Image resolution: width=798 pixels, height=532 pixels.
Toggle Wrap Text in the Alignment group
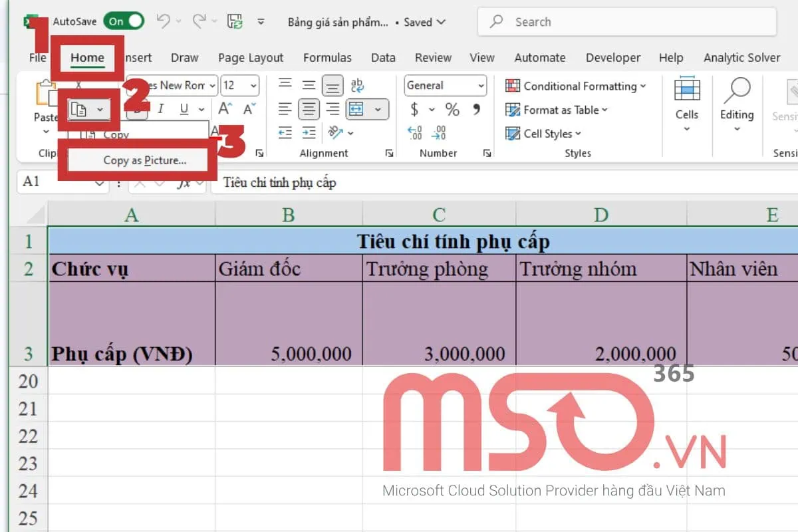pyautogui.click(x=357, y=84)
